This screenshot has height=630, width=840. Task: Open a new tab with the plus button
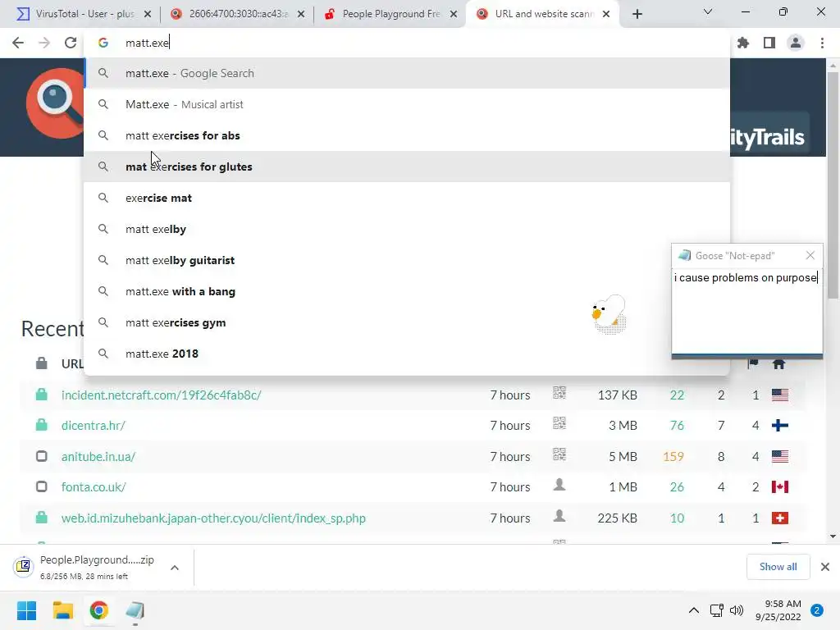(637, 15)
